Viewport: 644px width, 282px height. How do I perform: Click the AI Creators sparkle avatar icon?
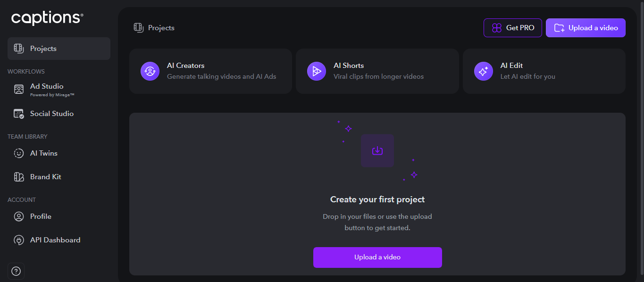(x=150, y=71)
